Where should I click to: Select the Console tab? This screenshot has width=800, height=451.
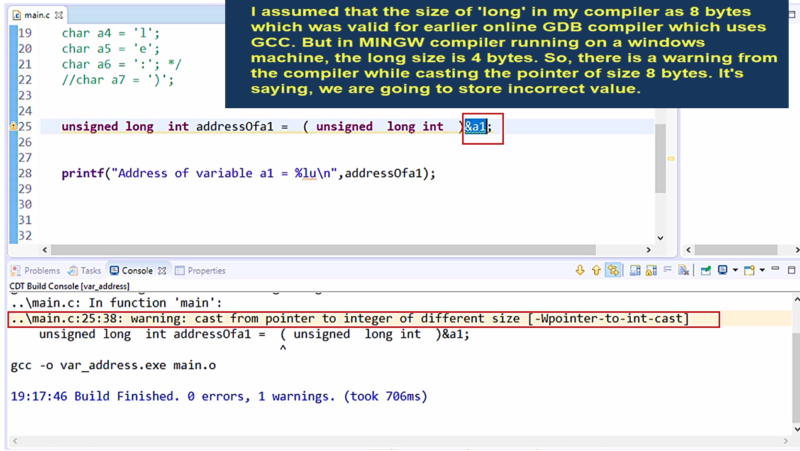click(132, 270)
